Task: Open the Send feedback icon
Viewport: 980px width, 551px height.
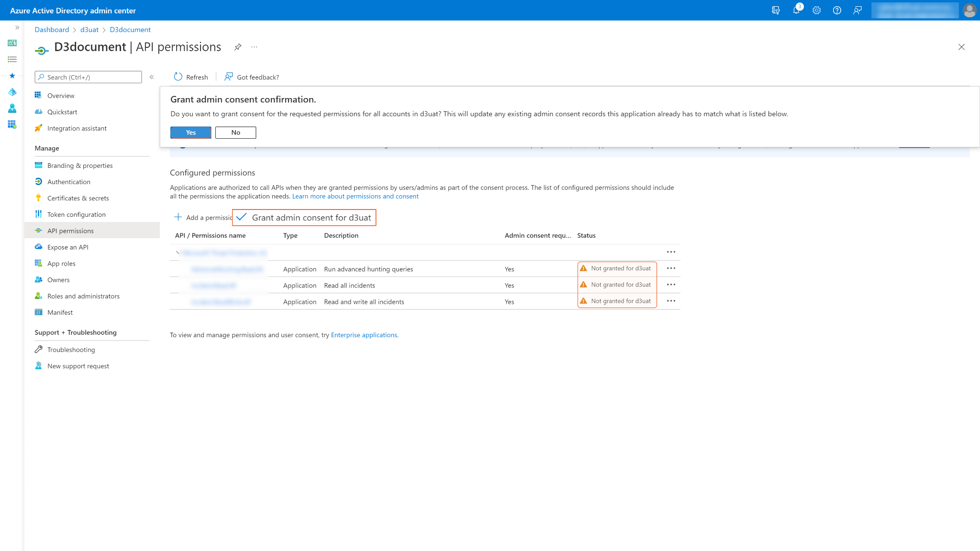Action: [x=857, y=10]
